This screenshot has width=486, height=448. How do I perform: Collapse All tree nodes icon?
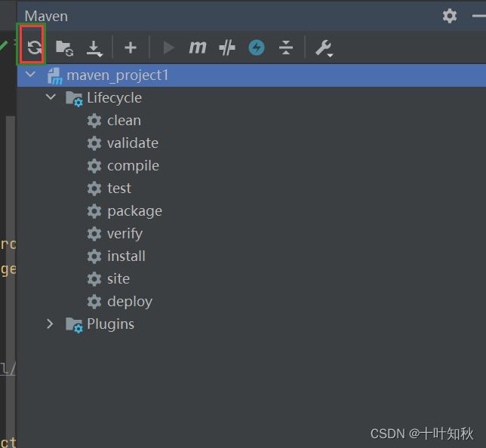(x=286, y=48)
